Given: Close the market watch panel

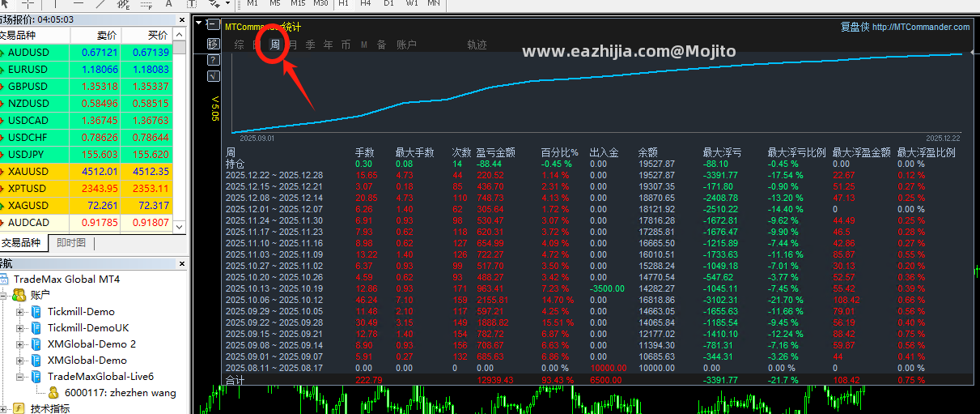Looking at the screenshot, I should tap(182, 19).
